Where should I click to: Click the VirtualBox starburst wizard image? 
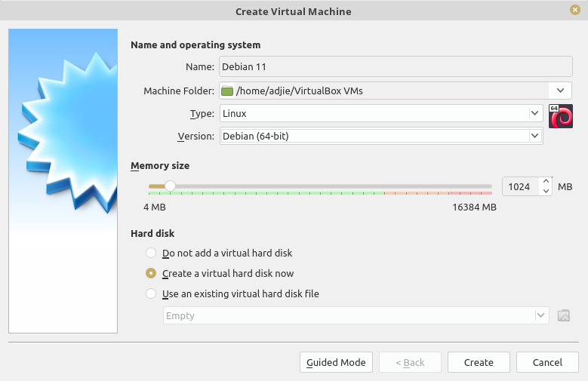tap(63, 181)
